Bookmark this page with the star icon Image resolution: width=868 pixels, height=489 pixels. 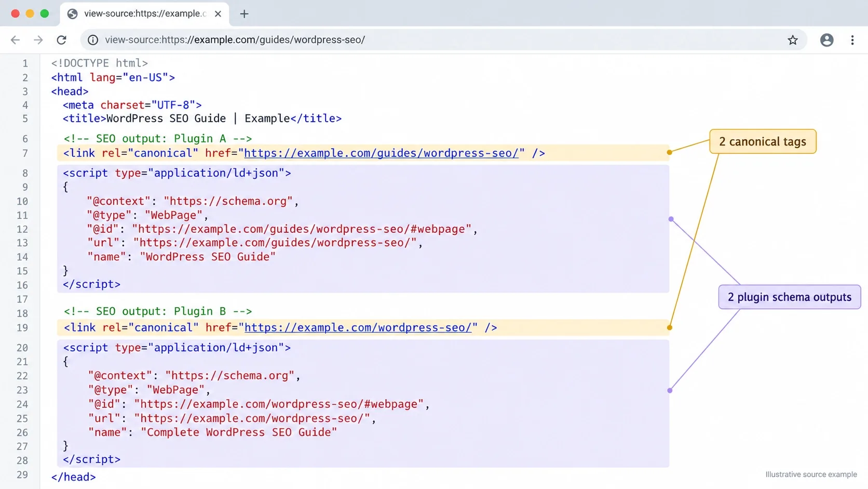[793, 40]
